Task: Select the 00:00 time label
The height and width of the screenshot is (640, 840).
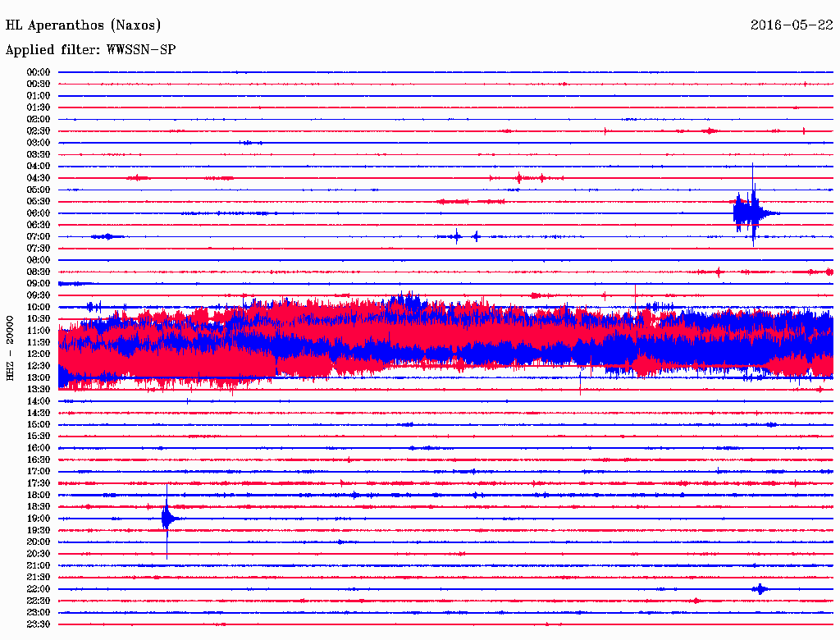Action: tap(39, 72)
